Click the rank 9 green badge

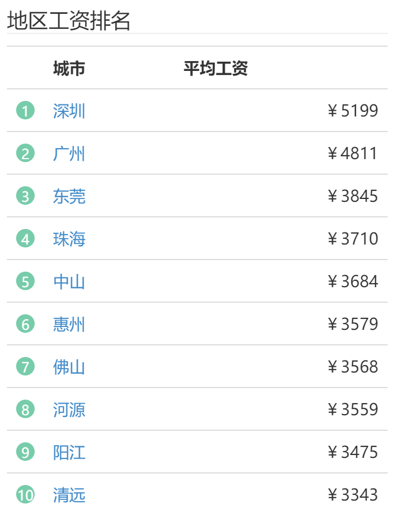25,452
